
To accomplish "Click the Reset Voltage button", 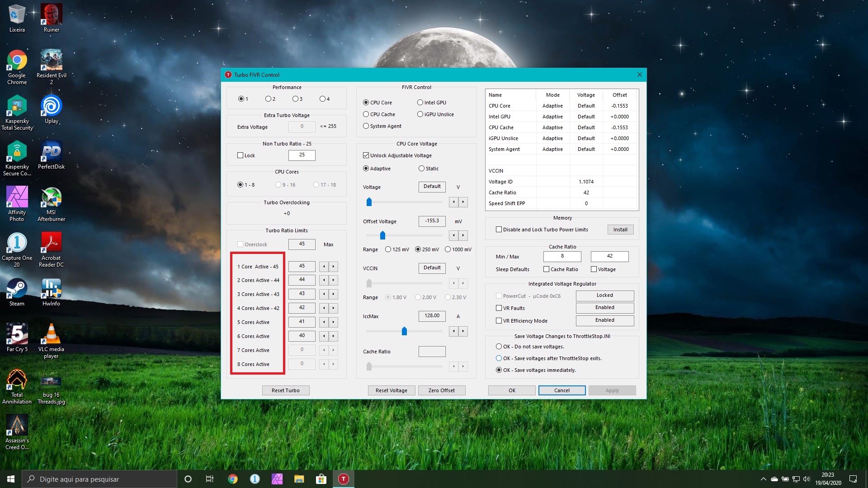I will pyautogui.click(x=391, y=390).
